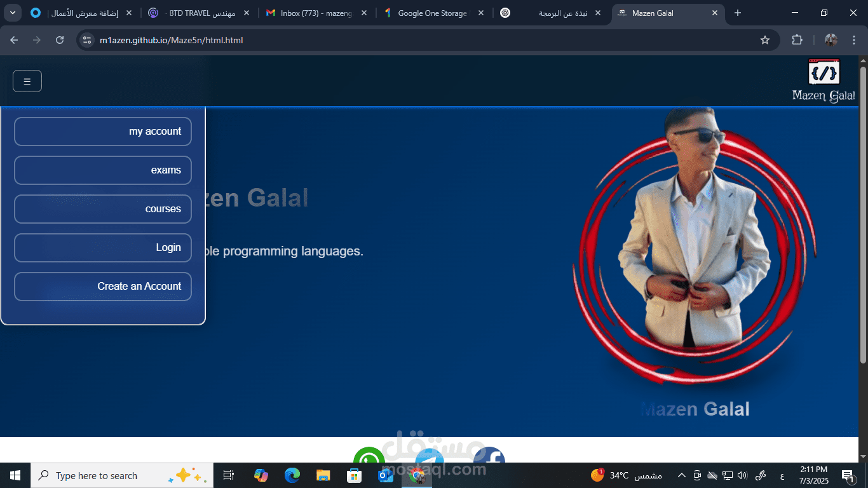This screenshot has height=488, width=868.
Task: Go back to the previous page
Action: [14, 40]
